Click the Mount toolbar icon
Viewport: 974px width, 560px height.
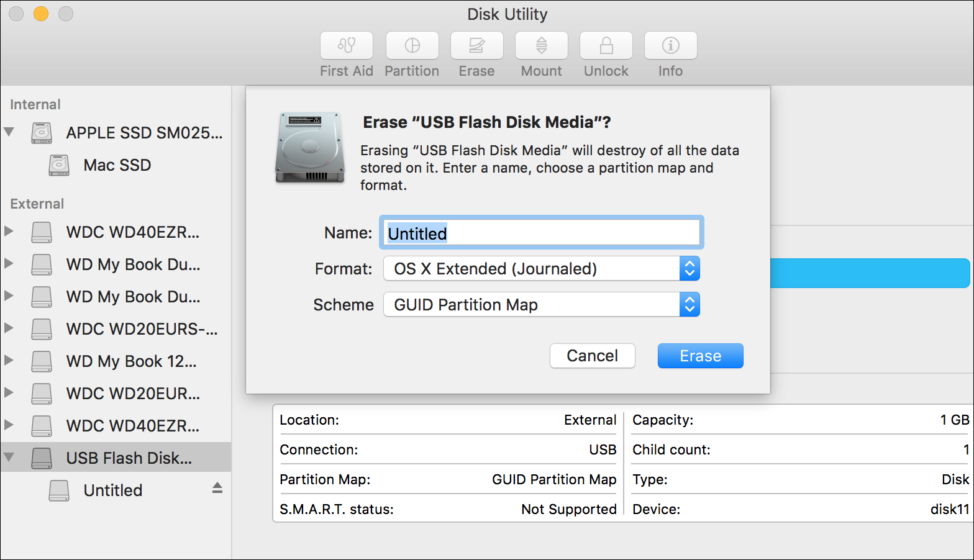541,45
